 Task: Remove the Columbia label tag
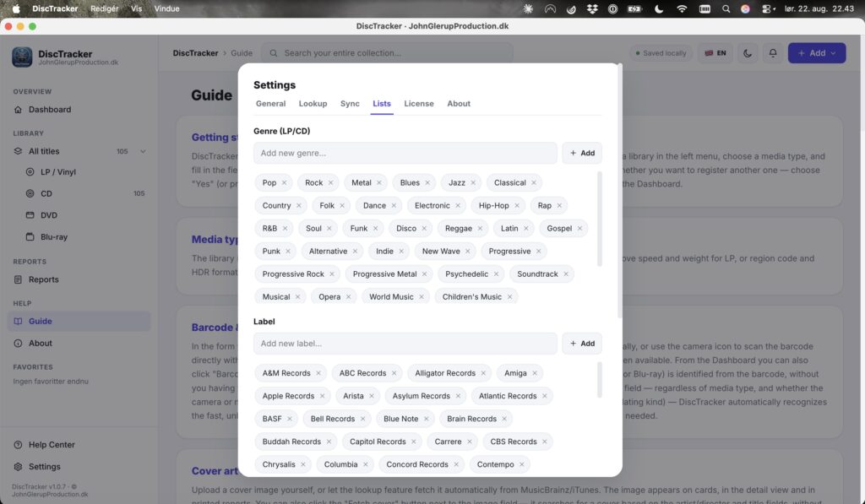coord(365,465)
